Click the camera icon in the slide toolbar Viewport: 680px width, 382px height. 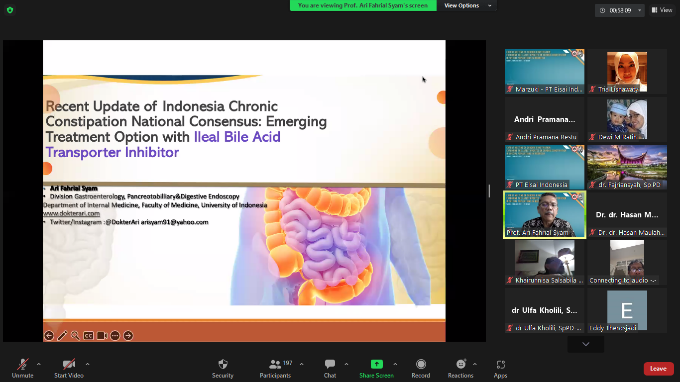pos(102,336)
